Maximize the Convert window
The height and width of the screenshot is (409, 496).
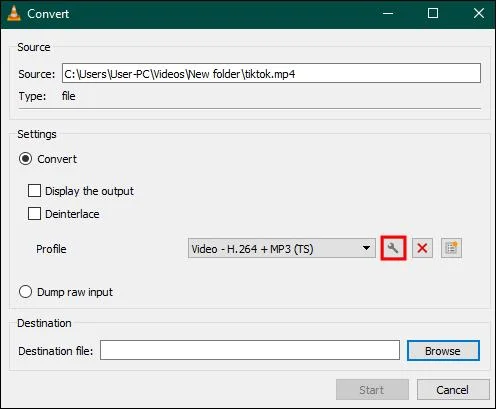point(433,14)
